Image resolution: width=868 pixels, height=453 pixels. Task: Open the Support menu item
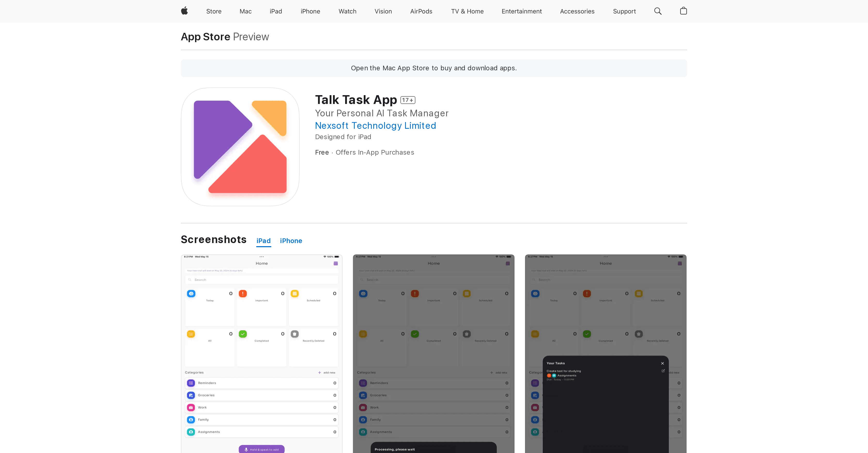tap(624, 11)
